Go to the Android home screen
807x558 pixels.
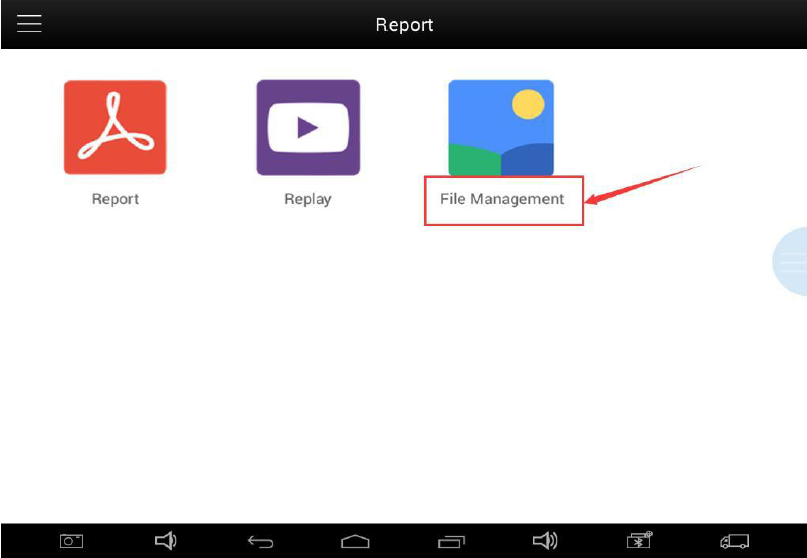pos(355,542)
